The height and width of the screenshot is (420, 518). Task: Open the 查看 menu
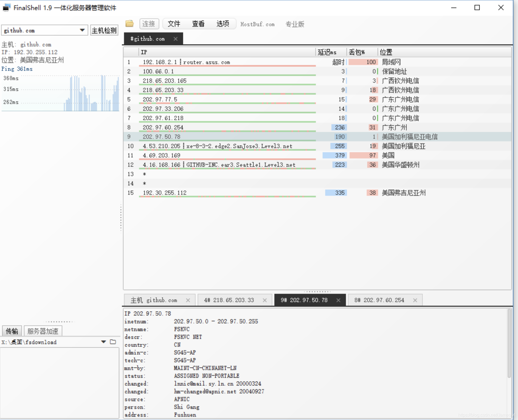pyautogui.click(x=198, y=24)
